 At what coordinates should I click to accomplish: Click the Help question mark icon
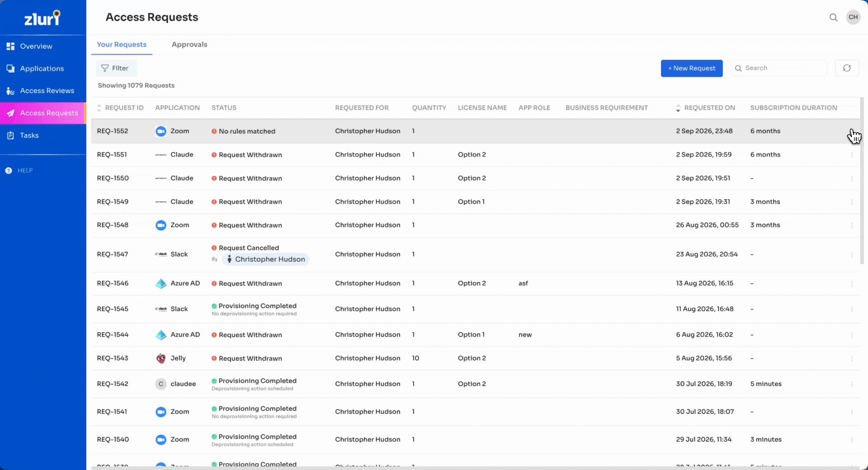pyautogui.click(x=9, y=171)
